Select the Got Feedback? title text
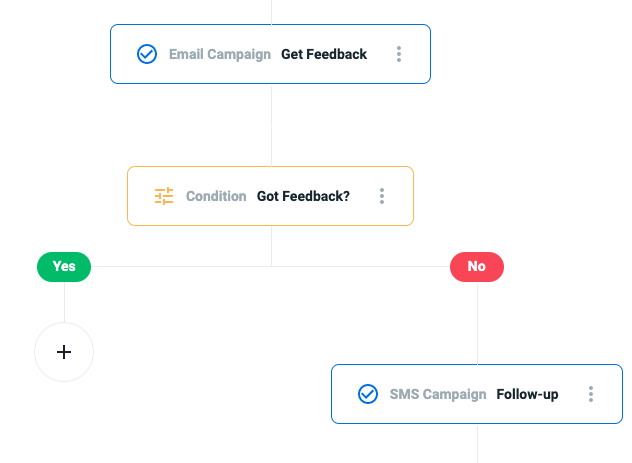The image size is (632, 463). (303, 196)
